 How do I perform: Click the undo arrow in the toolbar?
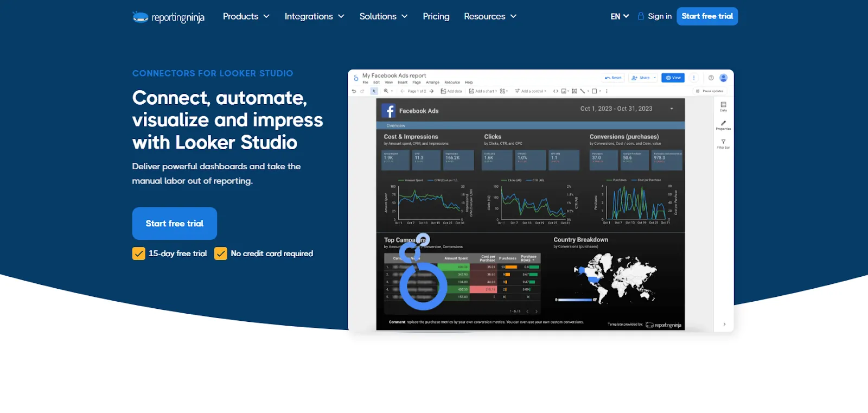tap(354, 91)
